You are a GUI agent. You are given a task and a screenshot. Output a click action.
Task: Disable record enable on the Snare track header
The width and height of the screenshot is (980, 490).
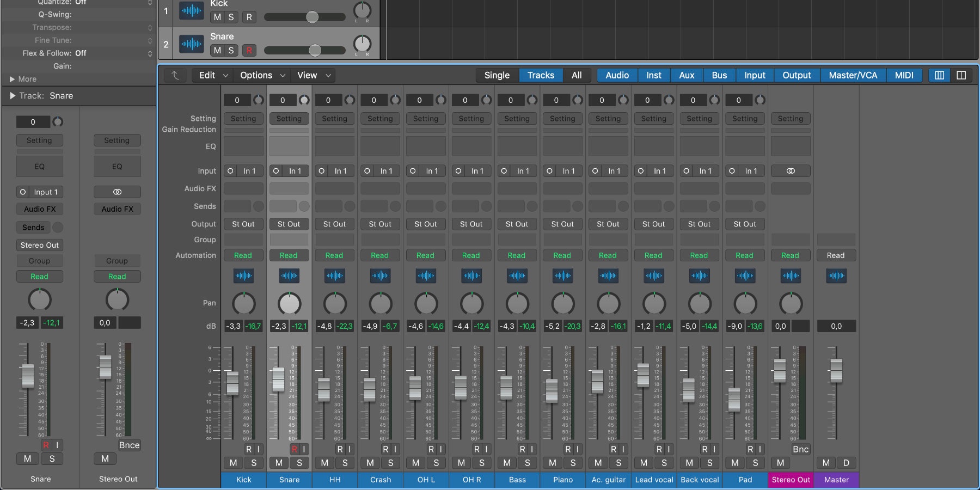pyautogui.click(x=249, y=50)
